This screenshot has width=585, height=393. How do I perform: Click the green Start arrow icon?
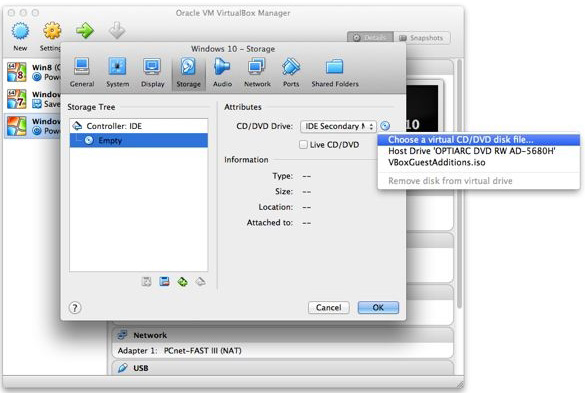point(85,30)
